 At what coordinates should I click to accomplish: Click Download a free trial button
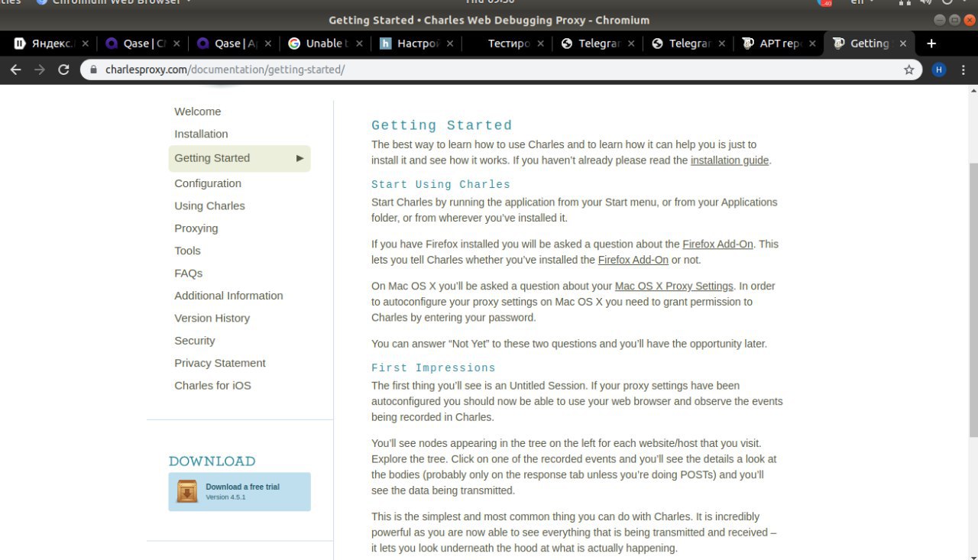tap(239, 491)
